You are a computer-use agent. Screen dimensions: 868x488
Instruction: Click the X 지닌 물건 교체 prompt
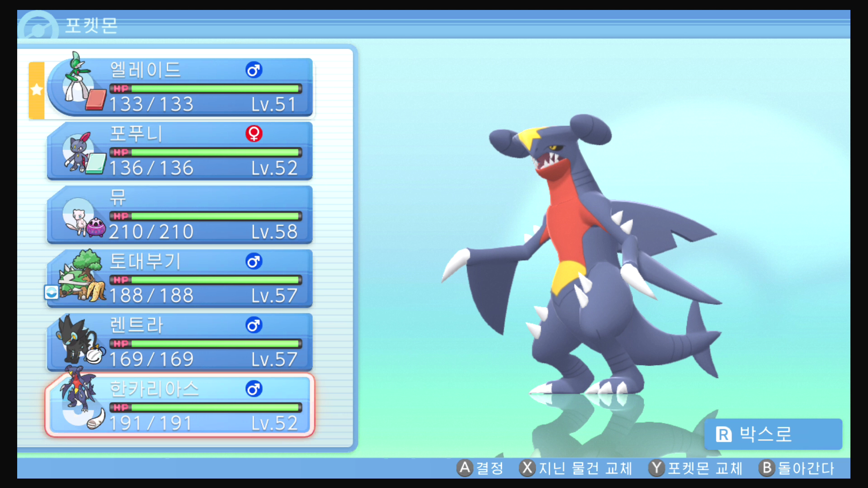(576, 468)
